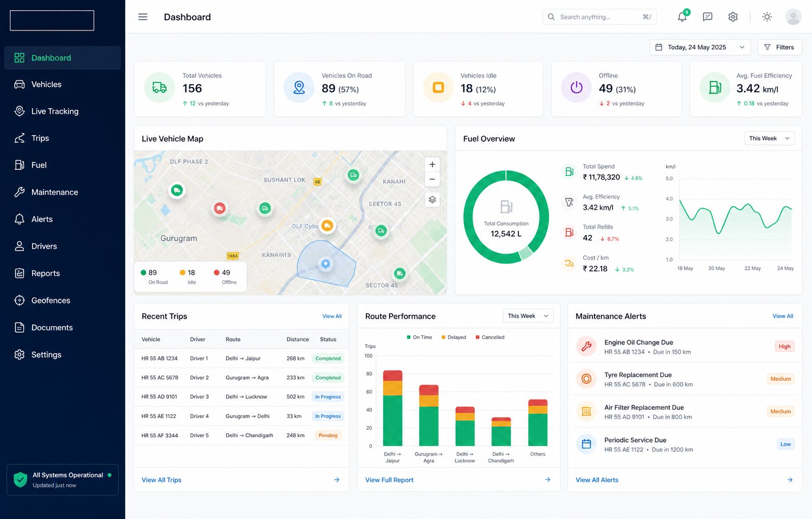The image size is (812, 519).
Task: Open Geofences in sidebar
Action: pos(62,300)
